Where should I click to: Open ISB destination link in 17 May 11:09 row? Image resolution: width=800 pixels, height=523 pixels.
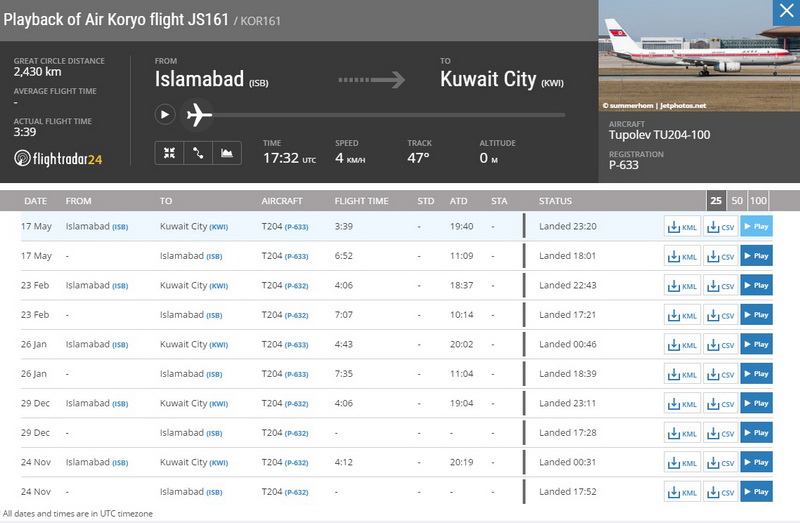[214, 257]
